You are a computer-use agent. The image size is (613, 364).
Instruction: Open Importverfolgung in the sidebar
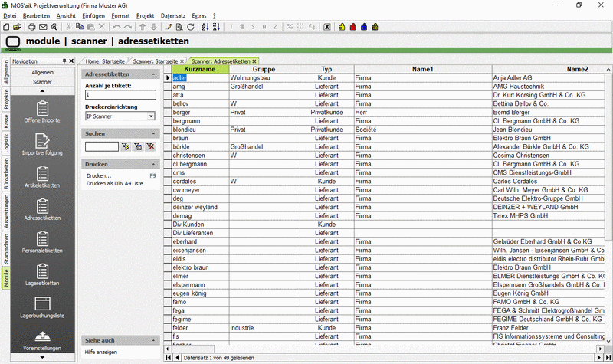[42, 144]
